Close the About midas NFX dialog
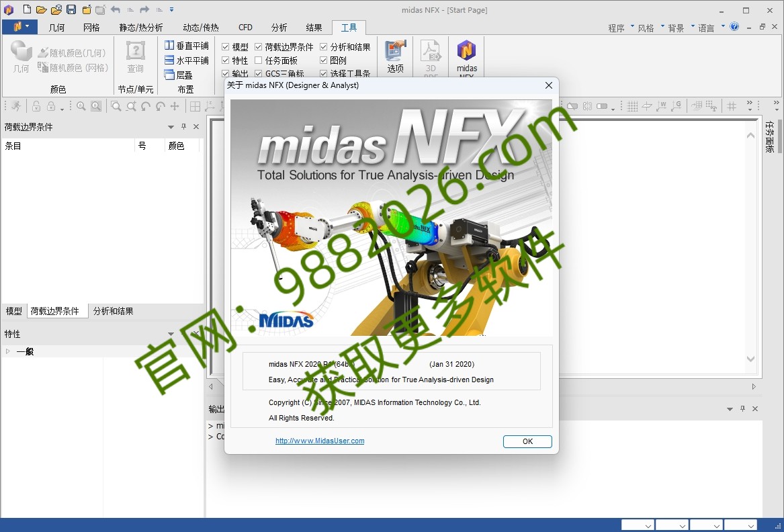This screenshot has height=532, width=784. click(548, 85)
